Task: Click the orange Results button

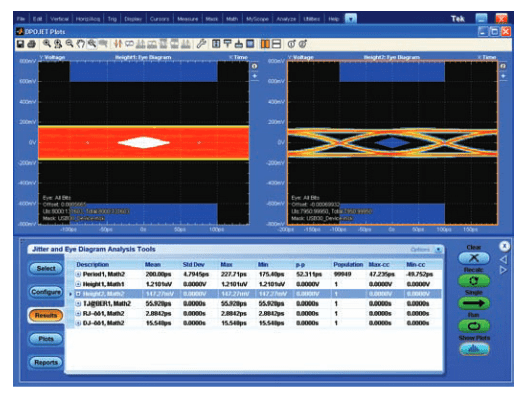Action: click(46, 315)
